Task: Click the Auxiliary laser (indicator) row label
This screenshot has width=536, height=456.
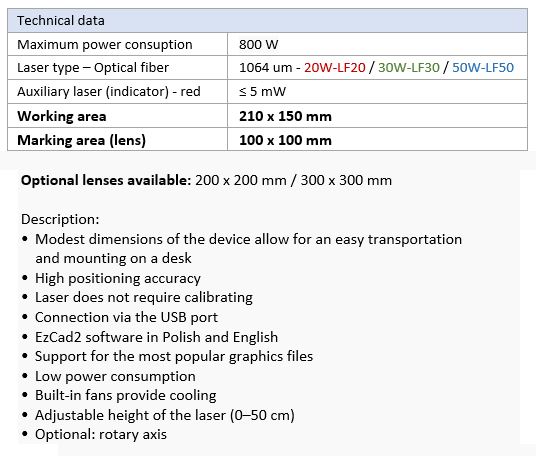Action: 109,92
